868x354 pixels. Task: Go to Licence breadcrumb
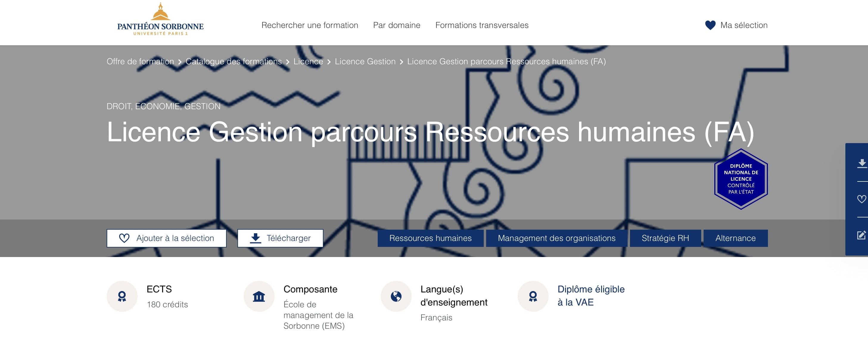point(308,62)
